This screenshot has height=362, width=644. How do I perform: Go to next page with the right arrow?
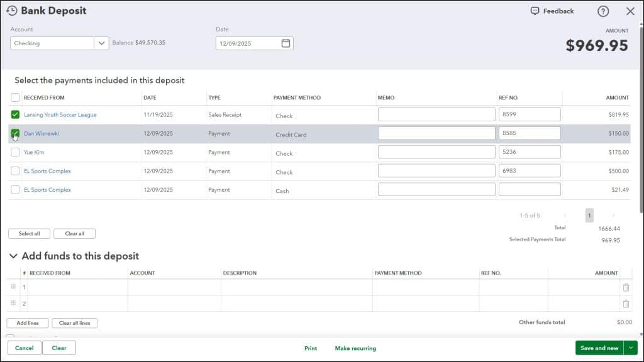[x=613, y=215]
